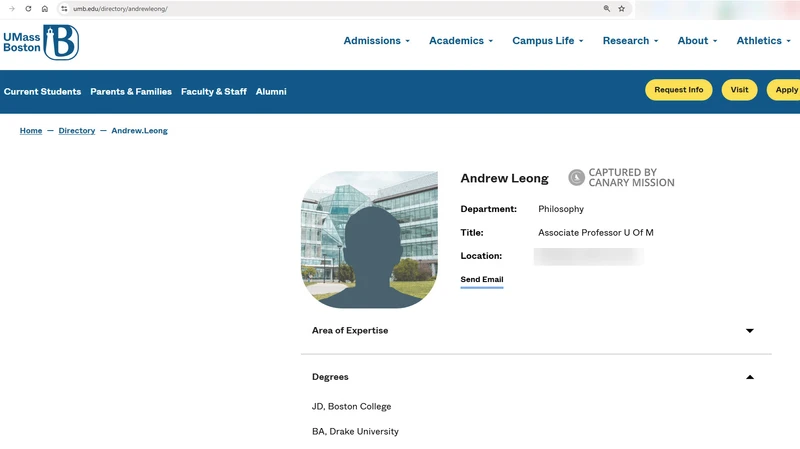
Task: Click the Apply button
Action: pyautogui.click(x=785, y=90)
